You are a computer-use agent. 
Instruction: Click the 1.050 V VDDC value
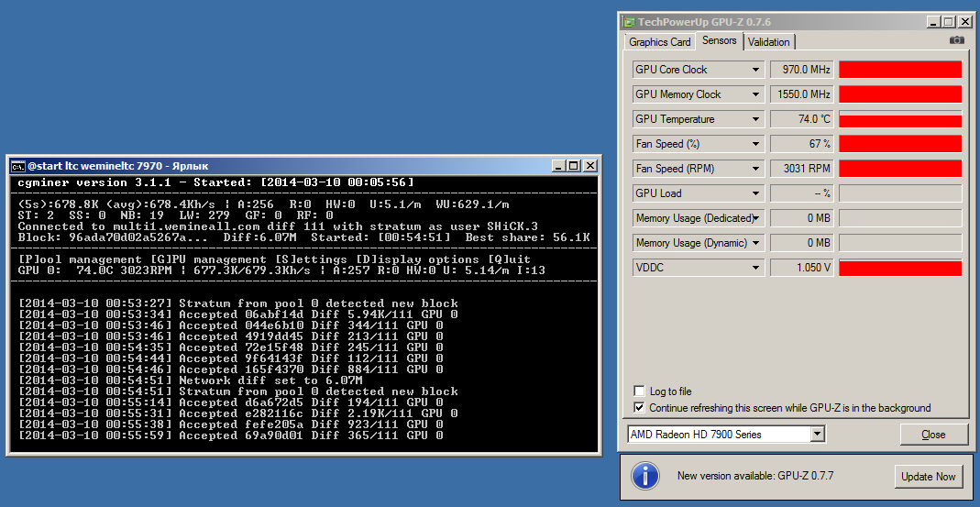[x=802, y=268]
